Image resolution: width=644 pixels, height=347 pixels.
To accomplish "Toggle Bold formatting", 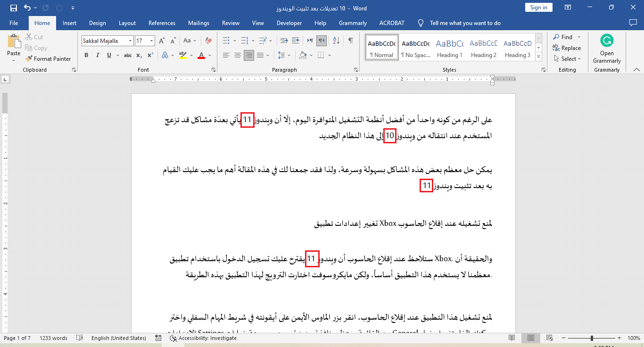I will [86, 56].
